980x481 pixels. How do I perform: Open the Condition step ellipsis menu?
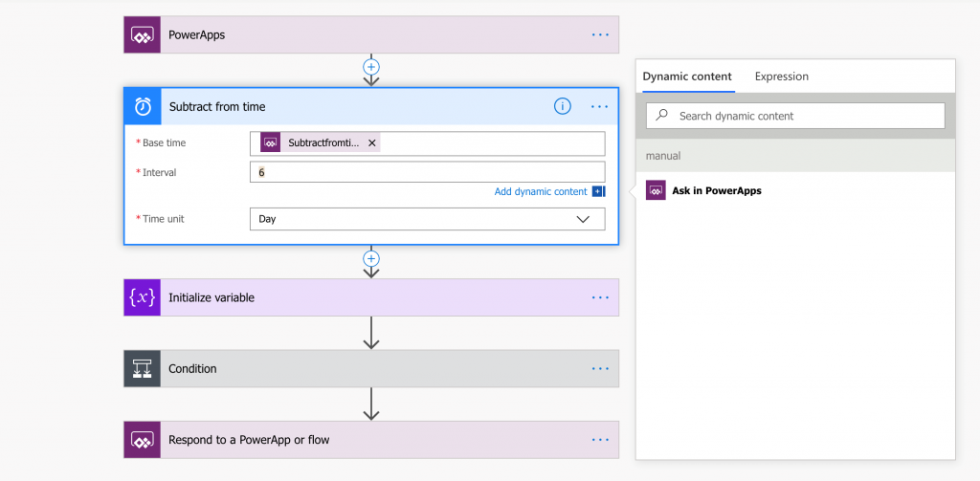[x=600, y=368]
